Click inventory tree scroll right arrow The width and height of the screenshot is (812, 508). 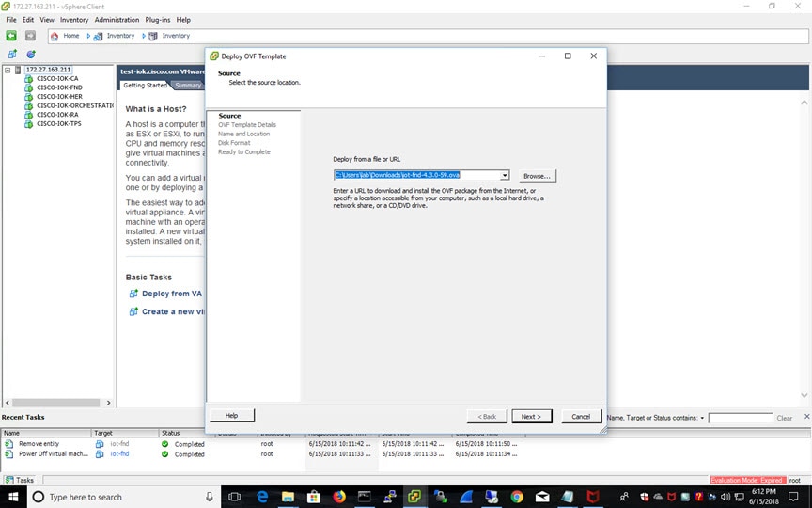pyautogui.click(x=108, y=403)
